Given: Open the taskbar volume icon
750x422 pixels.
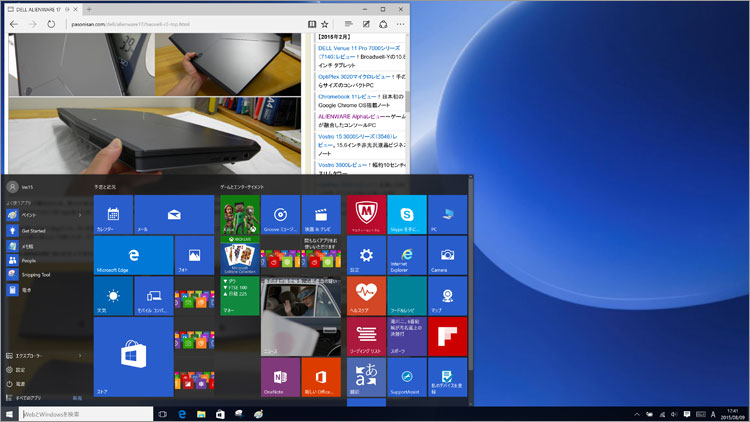Looking at the screenshot, I should click(674, 414).
